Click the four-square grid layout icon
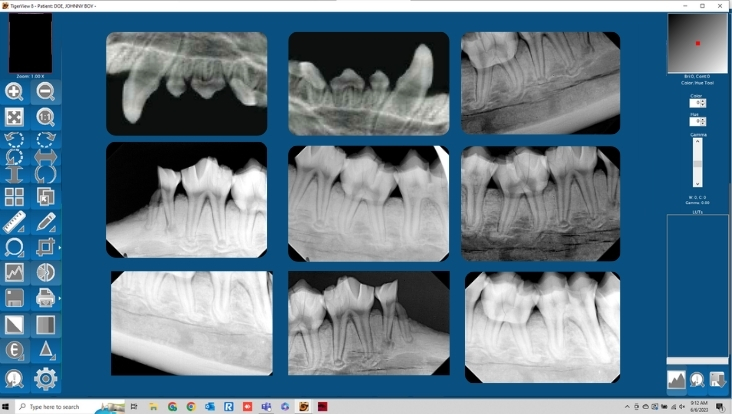The image size is (732, 414). tap(14, 197)
